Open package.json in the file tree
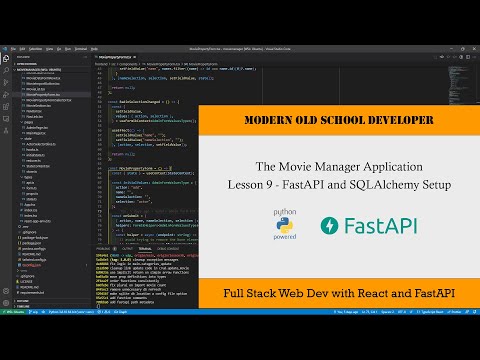The height and width of the screenshot is (360, 480). (x=32, y=243)
